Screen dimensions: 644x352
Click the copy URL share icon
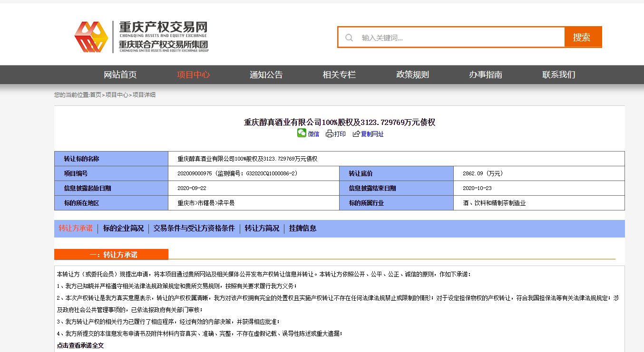356,134
